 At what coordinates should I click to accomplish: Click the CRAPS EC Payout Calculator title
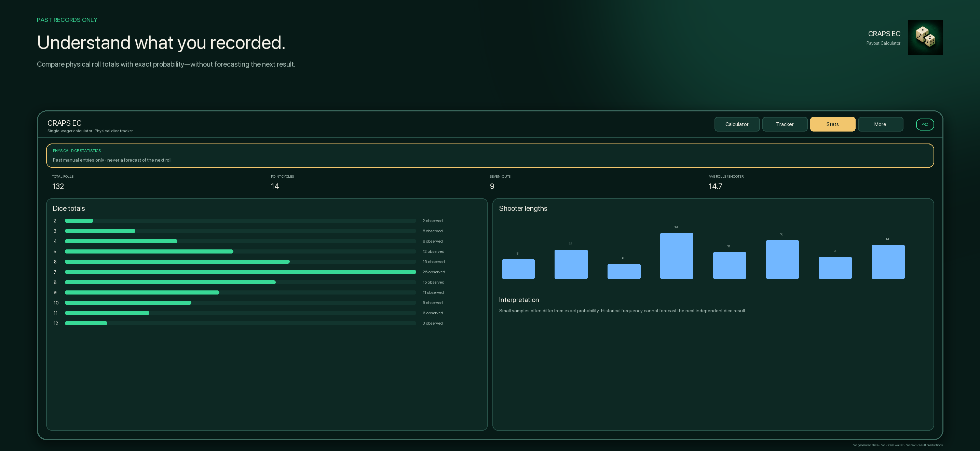pos(883,38)
